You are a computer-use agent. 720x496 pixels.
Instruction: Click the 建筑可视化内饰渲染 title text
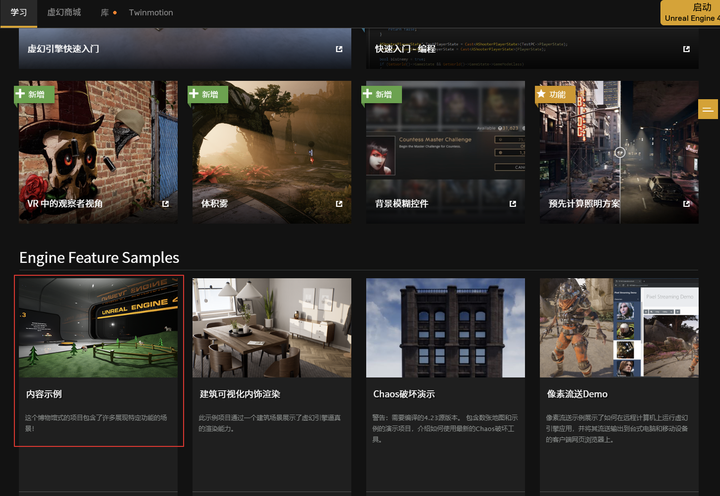[240, 394]
